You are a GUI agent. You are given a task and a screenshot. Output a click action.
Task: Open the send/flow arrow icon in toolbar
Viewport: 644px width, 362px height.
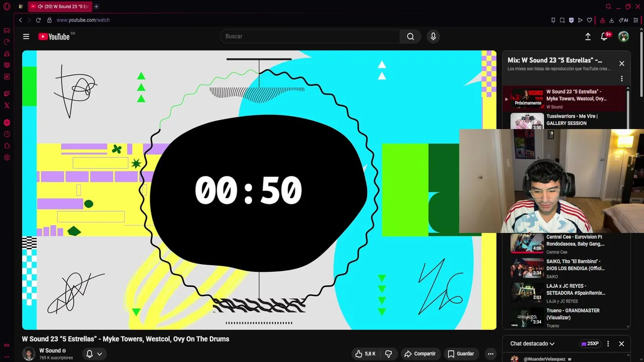(x=580, y=20)
